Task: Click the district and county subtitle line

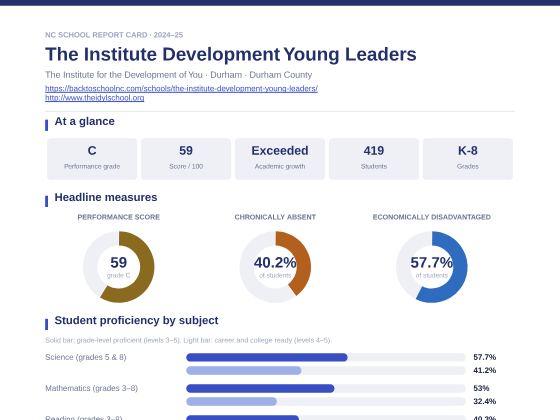Action: [179, 75]
